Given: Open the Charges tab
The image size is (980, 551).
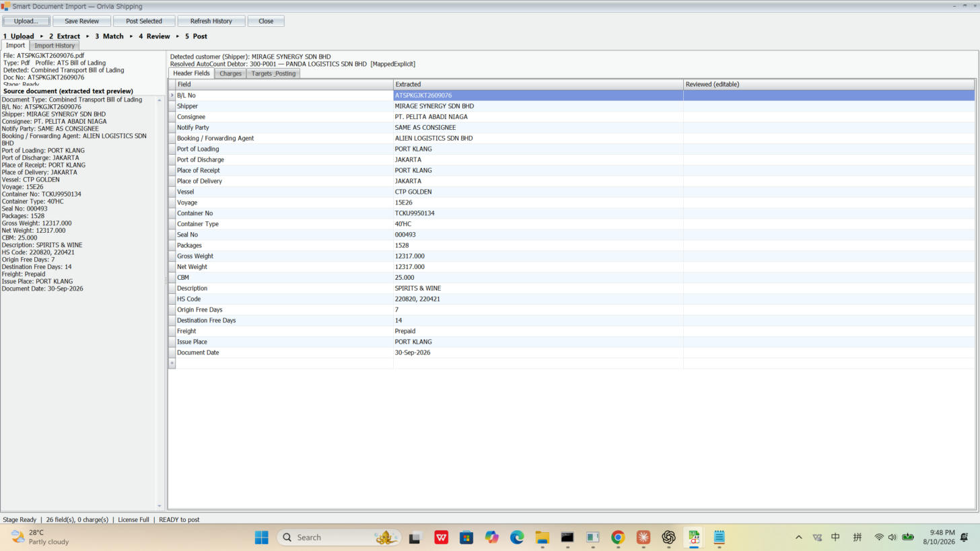Looking at the screenshot, I should pyautogui.click(x=230, y=73).
